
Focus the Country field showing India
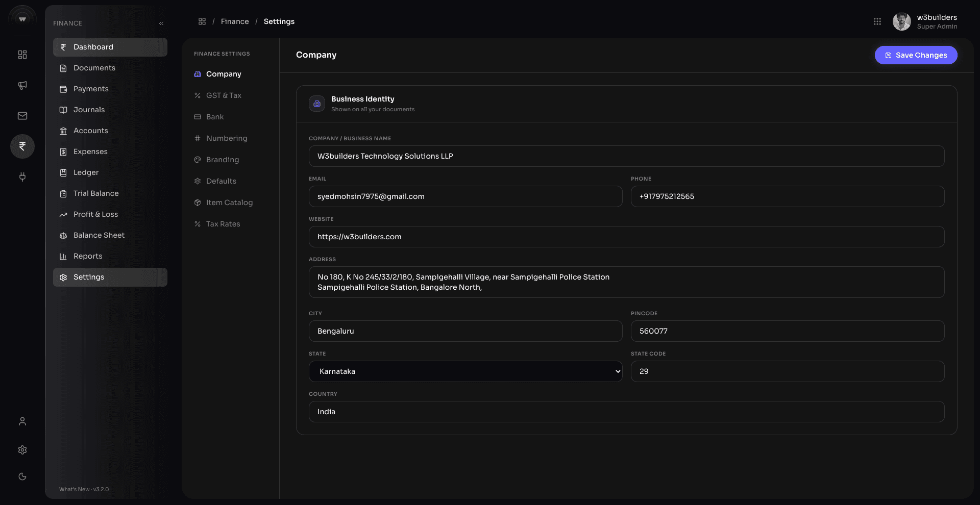pos(626,412)
